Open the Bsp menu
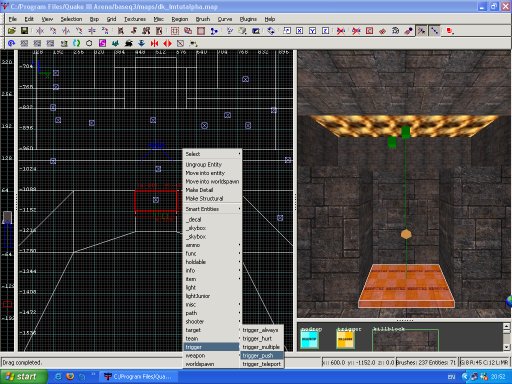Screen dimensions: 512x384 [x=94, y=19]
